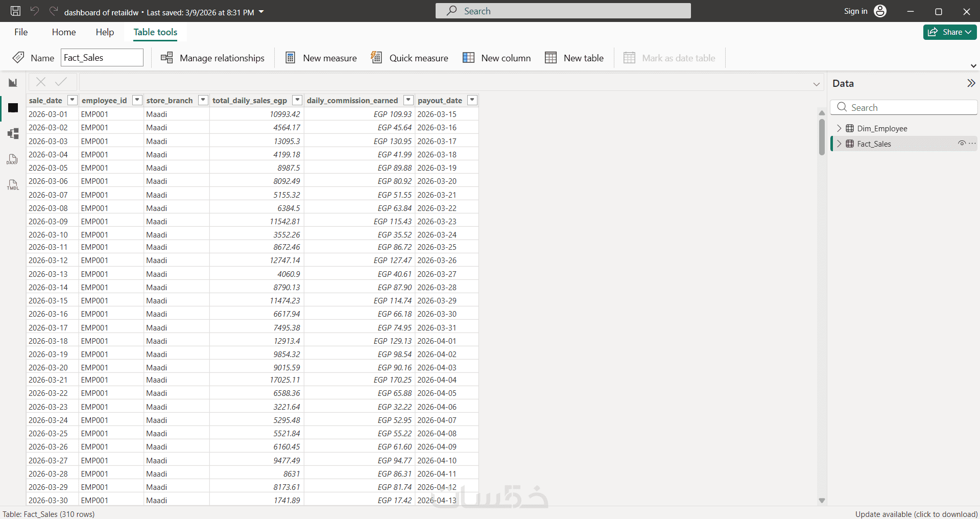Open the Report view icon in sidebar

[x=13, y=83]
